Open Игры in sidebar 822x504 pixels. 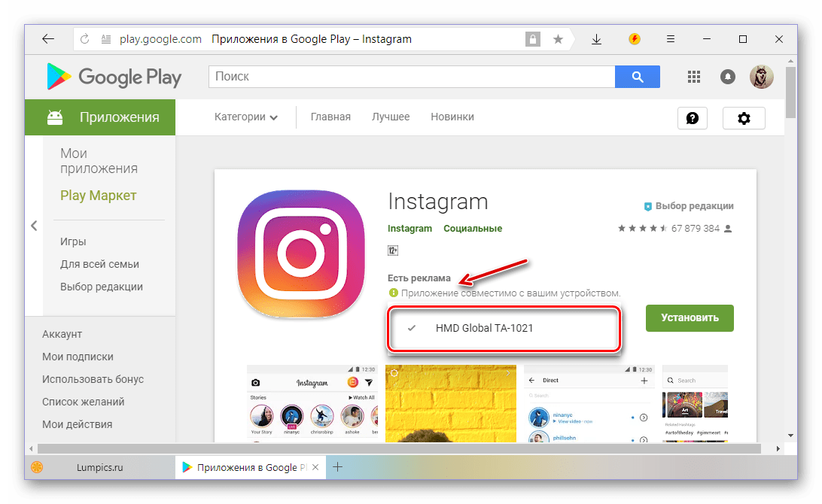point(73,241)
